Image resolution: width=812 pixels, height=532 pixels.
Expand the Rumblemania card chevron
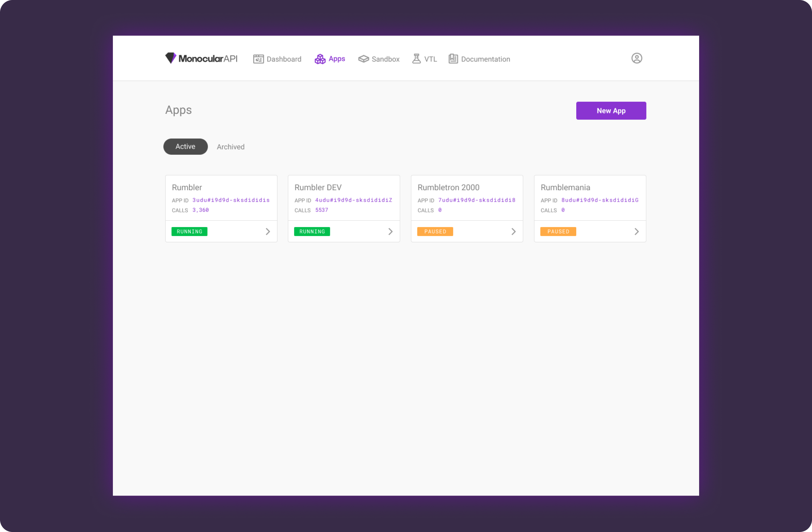(x=637, y=232)
